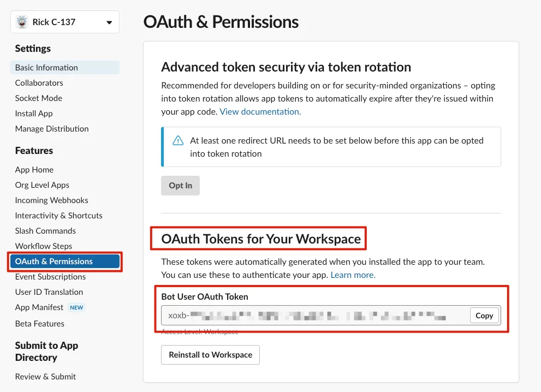Open the Install App page
Screen dimensions: 541x392
point(34,114)
